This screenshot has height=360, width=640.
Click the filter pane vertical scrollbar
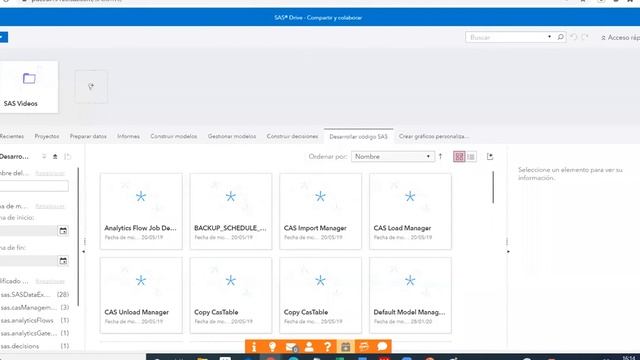(x=78, y=237)
